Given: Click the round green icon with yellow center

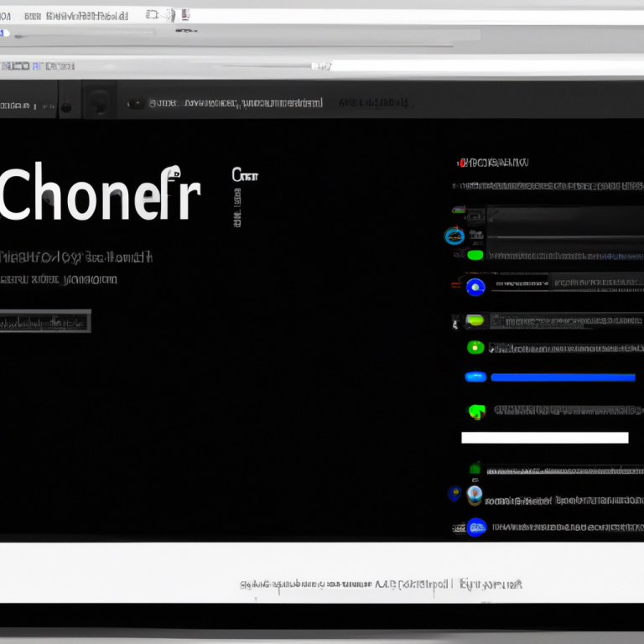Looking at the screenshot, I should click(x=475, y=346).
